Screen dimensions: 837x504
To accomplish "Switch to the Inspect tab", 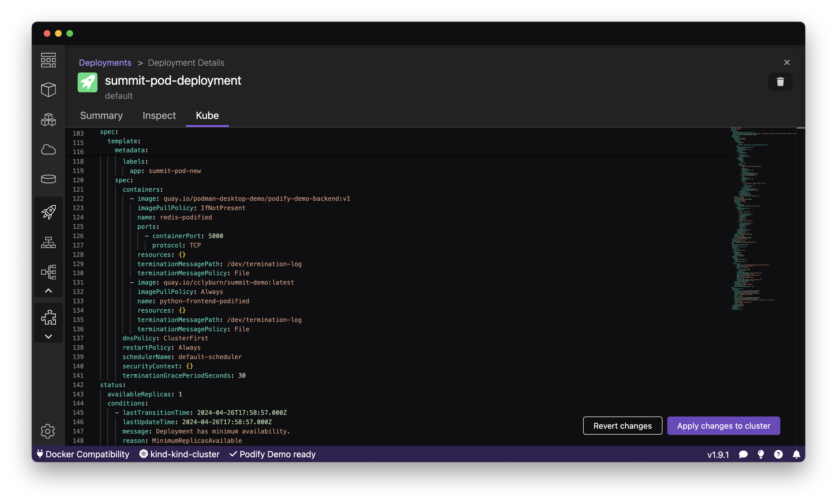I will pos(159,116).
